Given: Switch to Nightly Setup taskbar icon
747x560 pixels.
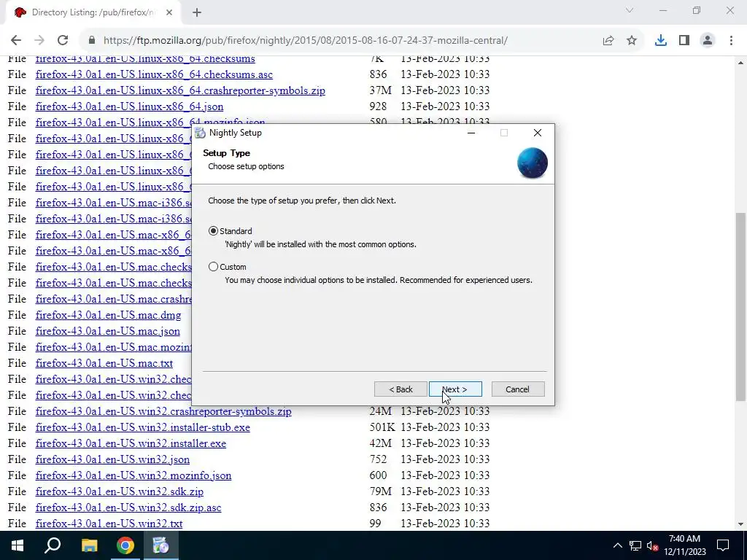Looking at the screenshot, I should coord(160,545).
